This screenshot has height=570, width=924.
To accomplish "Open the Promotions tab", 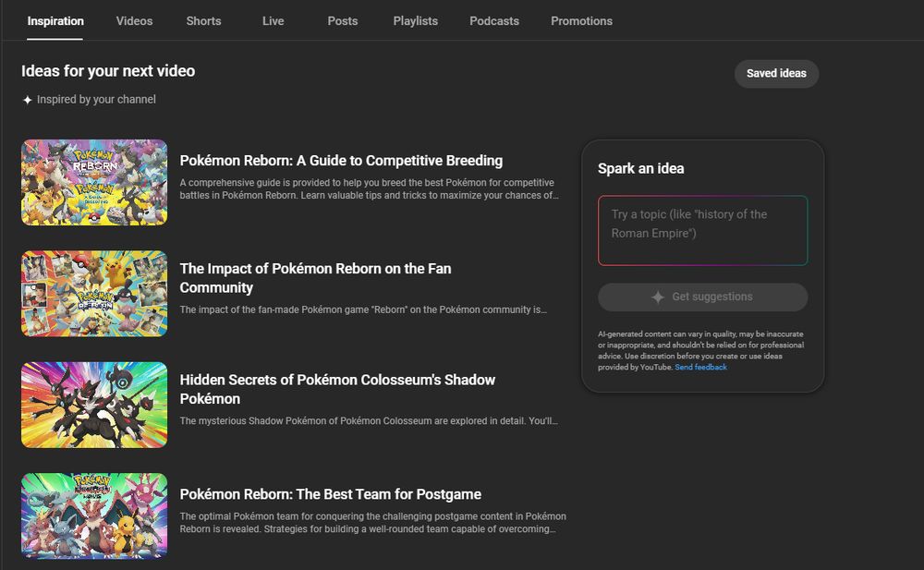I will [x=581, y=21].
